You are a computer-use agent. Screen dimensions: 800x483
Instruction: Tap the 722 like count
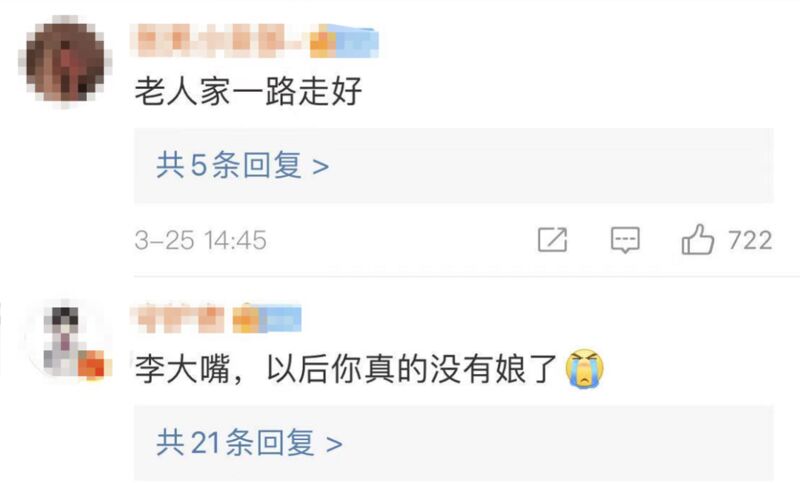[x=750, y=240]
